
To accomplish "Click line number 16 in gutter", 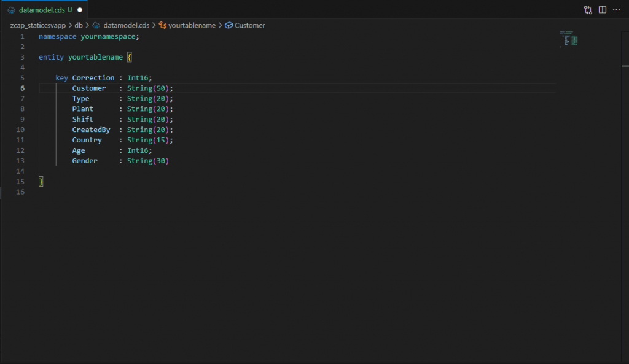I will pos(20,192).
